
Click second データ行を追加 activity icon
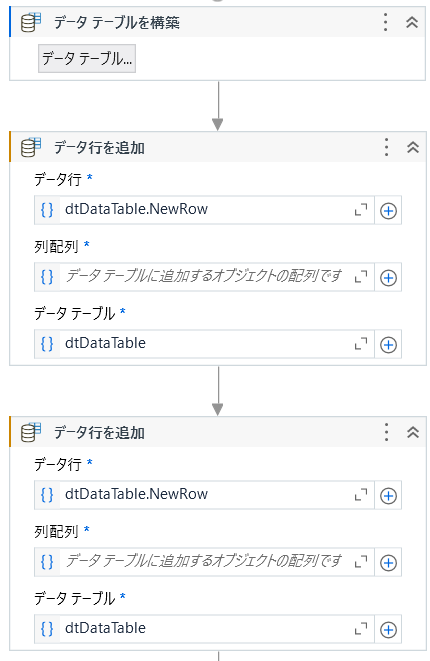(31, 433)
